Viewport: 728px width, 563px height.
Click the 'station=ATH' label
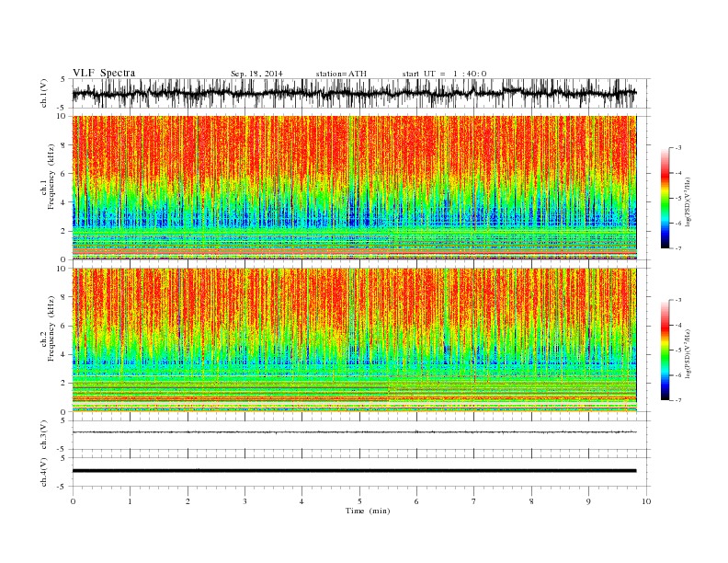coord(341,74)
